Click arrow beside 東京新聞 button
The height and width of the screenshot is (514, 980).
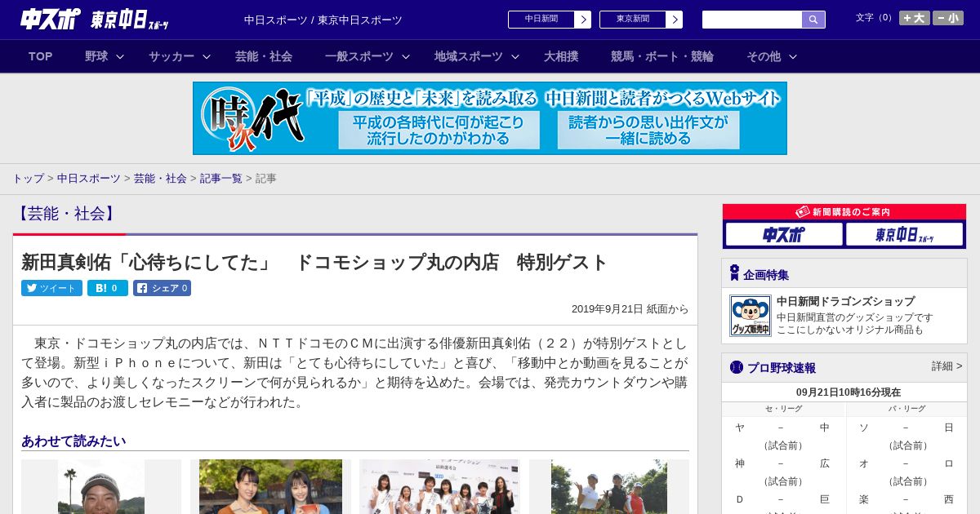click(x=675, y=20)
